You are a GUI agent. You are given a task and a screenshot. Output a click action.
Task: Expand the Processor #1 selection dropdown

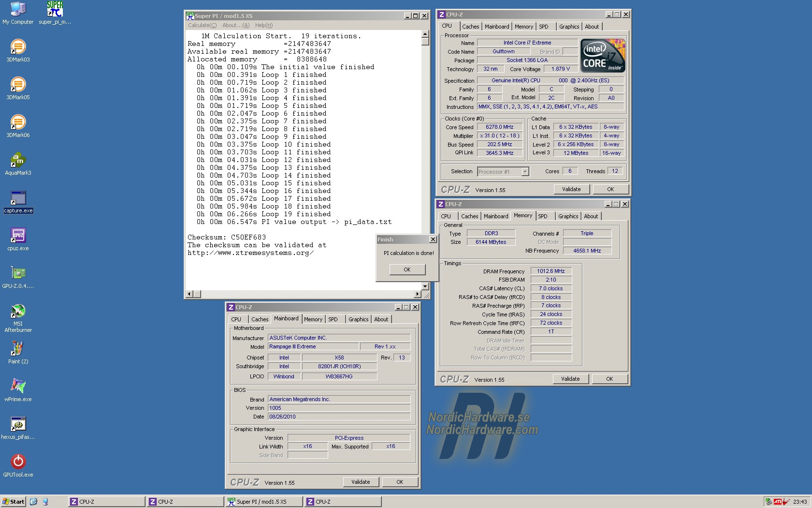(x=525, y=172)
